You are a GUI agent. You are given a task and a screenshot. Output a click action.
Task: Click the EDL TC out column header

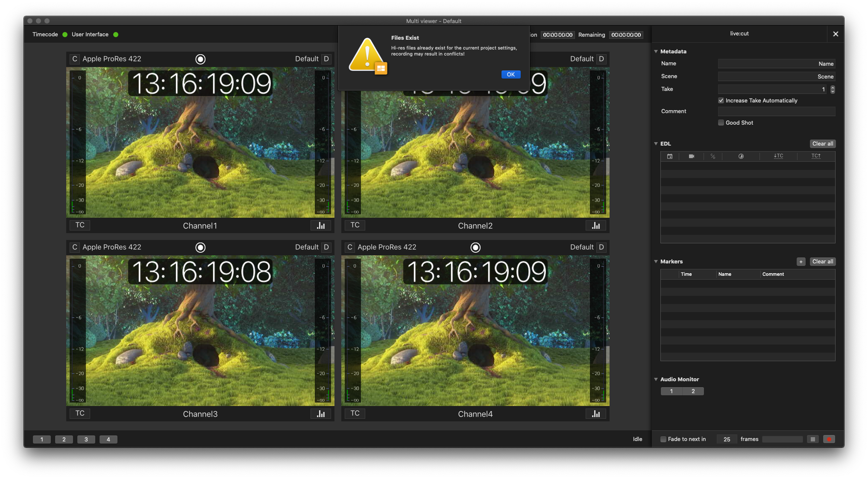(816, 156)
